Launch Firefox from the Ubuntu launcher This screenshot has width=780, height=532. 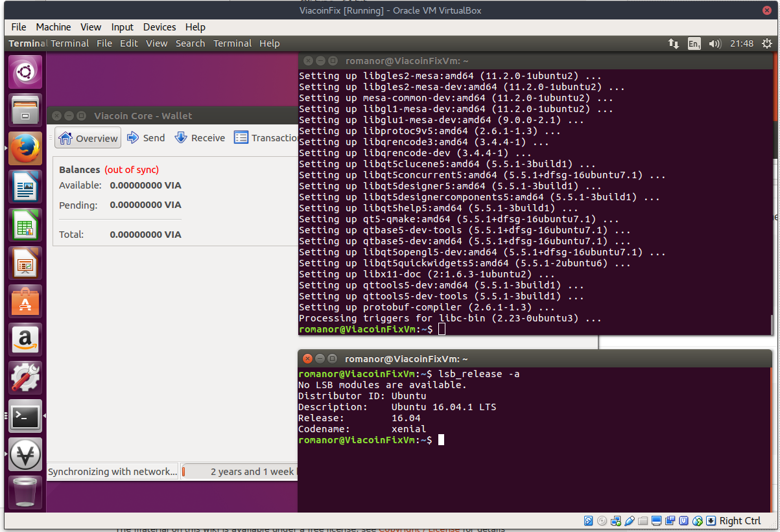[25, 148]
